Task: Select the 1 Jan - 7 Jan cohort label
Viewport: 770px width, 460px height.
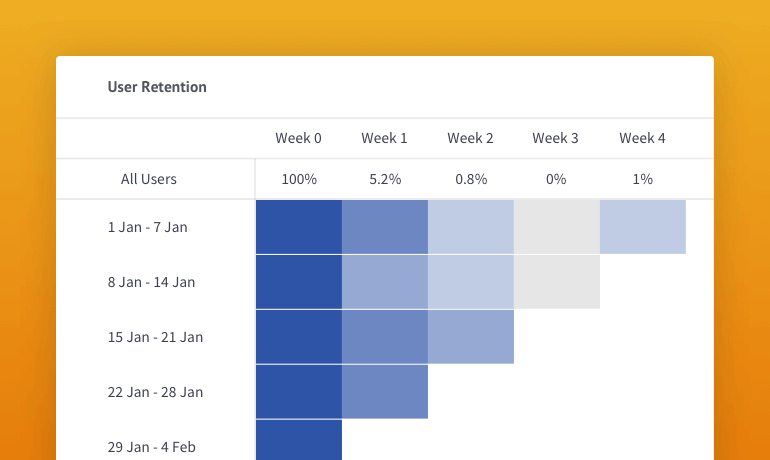Action: 147,227
